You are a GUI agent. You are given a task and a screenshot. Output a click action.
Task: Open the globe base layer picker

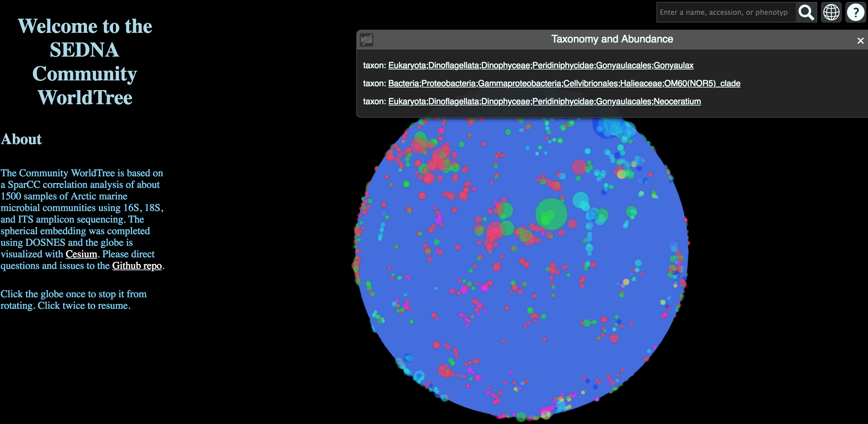tap(831, 13)
